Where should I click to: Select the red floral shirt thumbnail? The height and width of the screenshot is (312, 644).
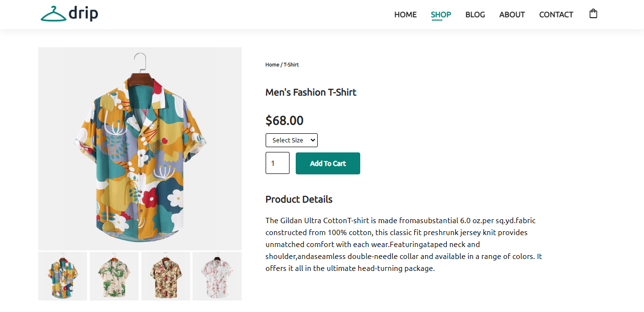click(166, 276)
